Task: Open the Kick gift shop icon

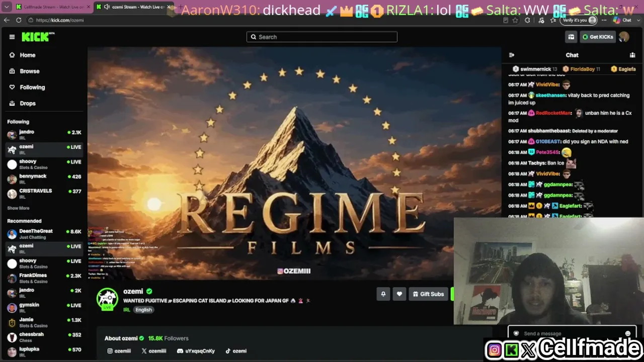Action: click(571, 37)
